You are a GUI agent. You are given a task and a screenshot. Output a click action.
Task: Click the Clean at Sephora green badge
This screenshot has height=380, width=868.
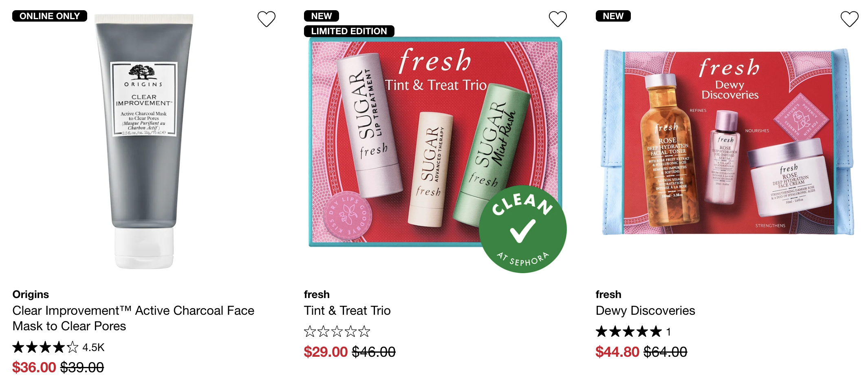[x=522, y=230]
